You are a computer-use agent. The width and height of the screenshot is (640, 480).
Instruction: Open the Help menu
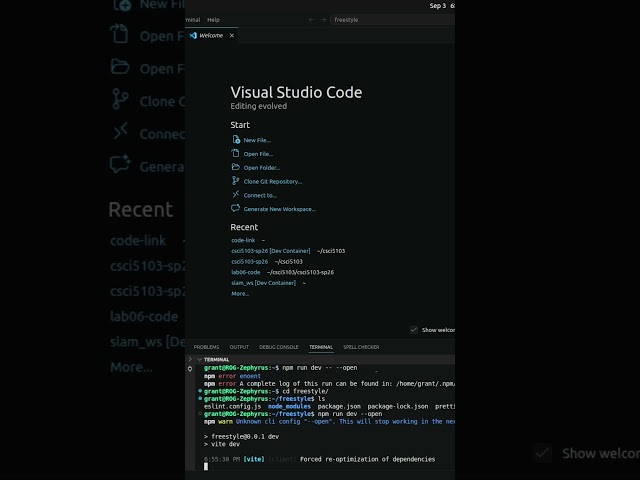[x=213, y=20]
